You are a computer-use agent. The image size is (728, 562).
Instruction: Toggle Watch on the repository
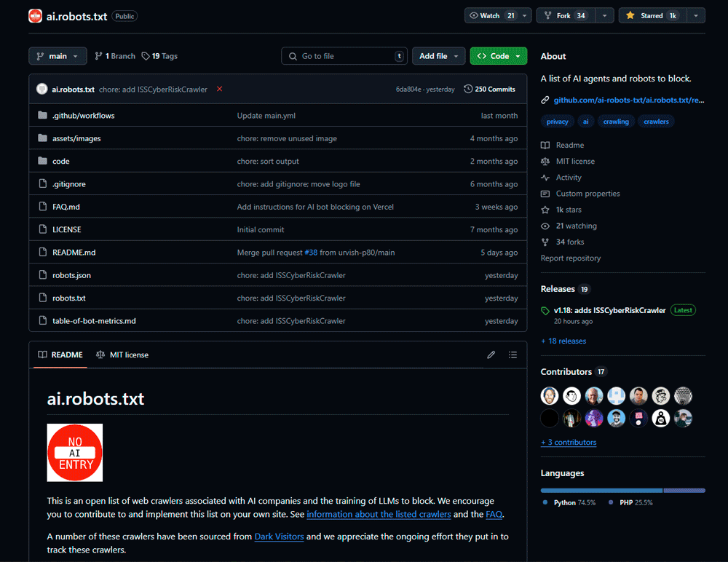[x=492, y=16]
